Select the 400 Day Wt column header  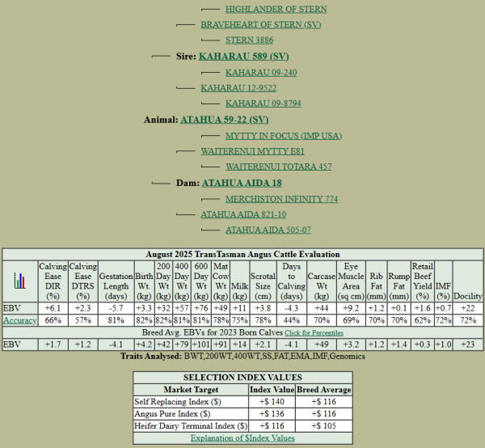182,281
